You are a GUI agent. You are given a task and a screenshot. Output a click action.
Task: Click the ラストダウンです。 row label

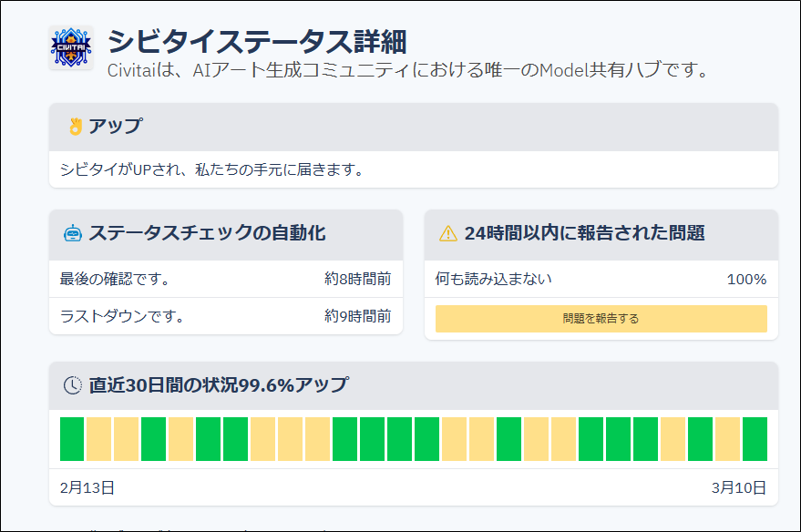(122, 316)
